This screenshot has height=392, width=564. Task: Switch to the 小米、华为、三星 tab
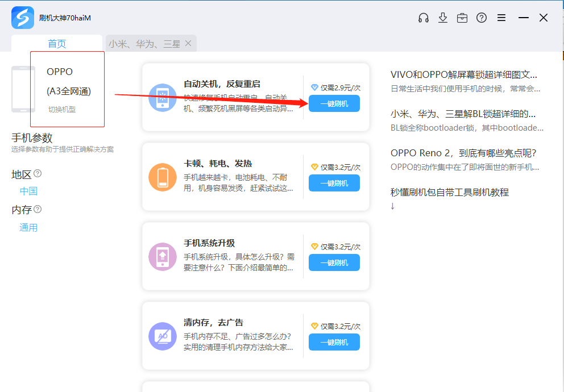144,44
